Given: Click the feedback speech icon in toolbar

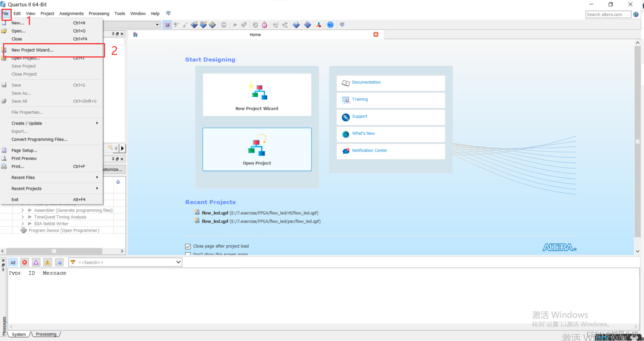Looking at the screenshot, I should coord(342,25).
